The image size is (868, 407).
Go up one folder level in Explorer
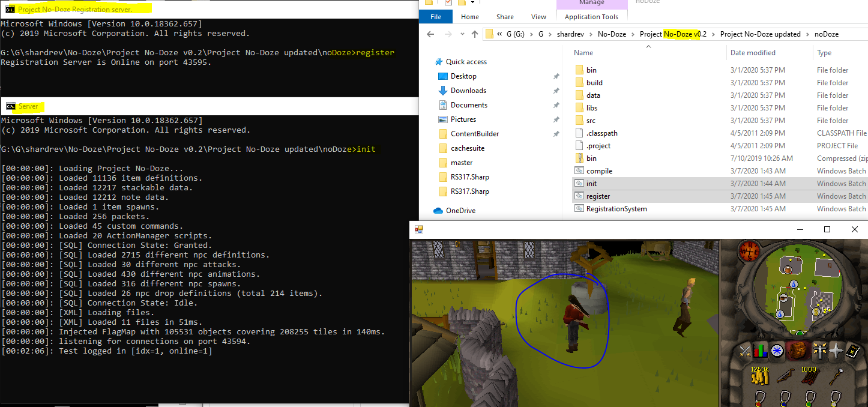tap(474, 34)
